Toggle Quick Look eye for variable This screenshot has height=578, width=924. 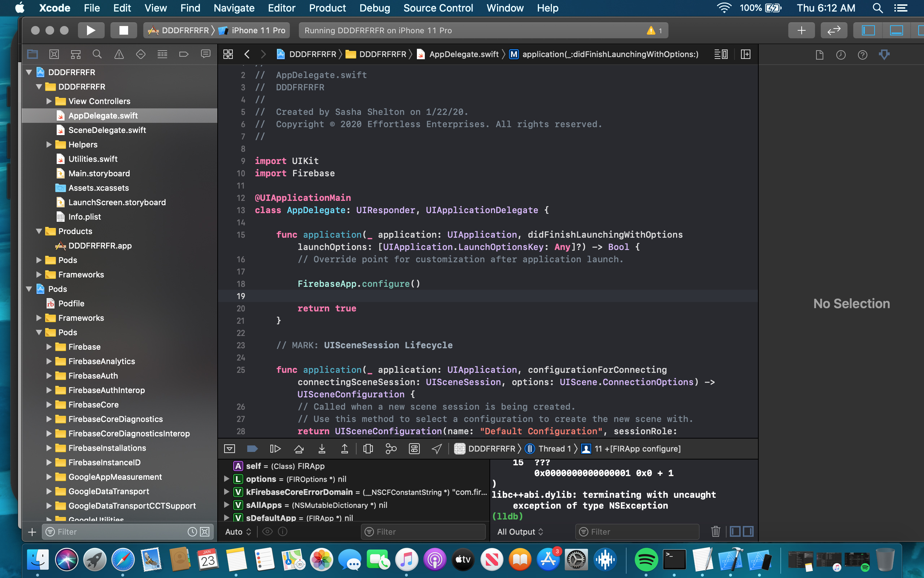[x=267, y=531]
